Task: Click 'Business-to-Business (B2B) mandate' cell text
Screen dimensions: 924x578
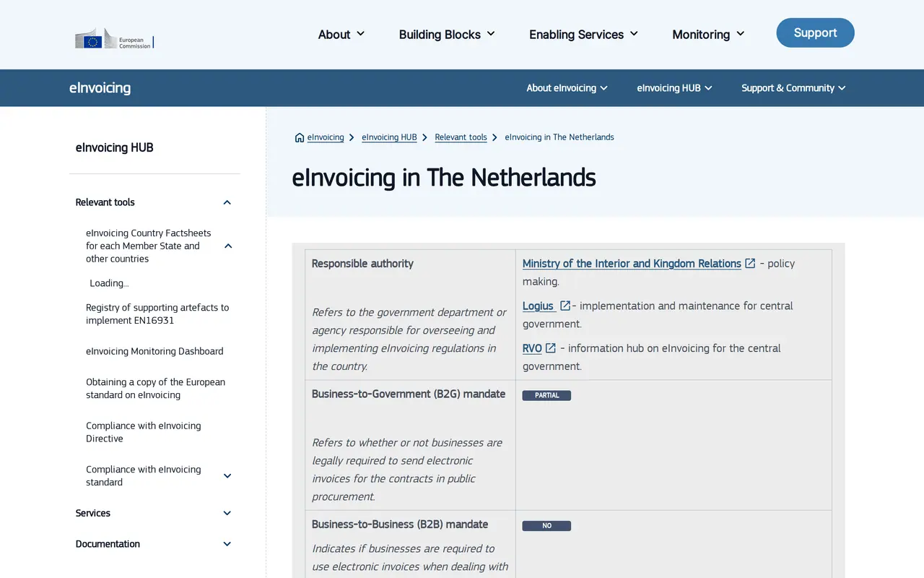Action: click(400, 525)
